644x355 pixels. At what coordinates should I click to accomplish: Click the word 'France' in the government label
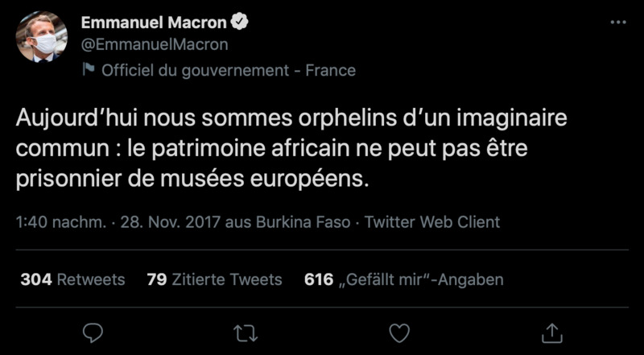(x=332, y=70)
